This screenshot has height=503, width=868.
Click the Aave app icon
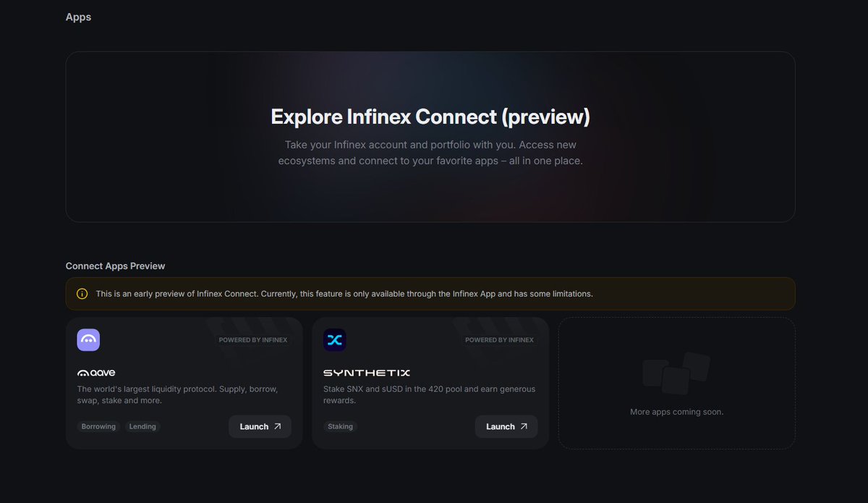[88, 339]
